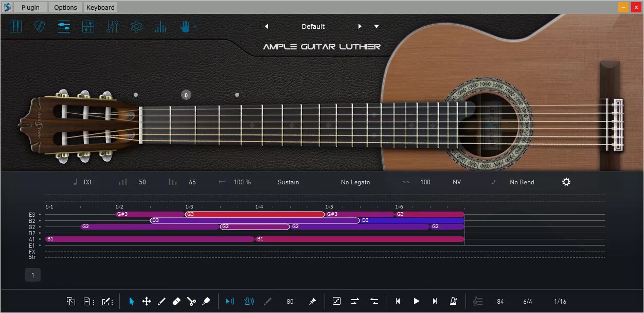Open the Tab player panel icon
The width and height of the screenshot is (644, 313).
tap(88, 26)
